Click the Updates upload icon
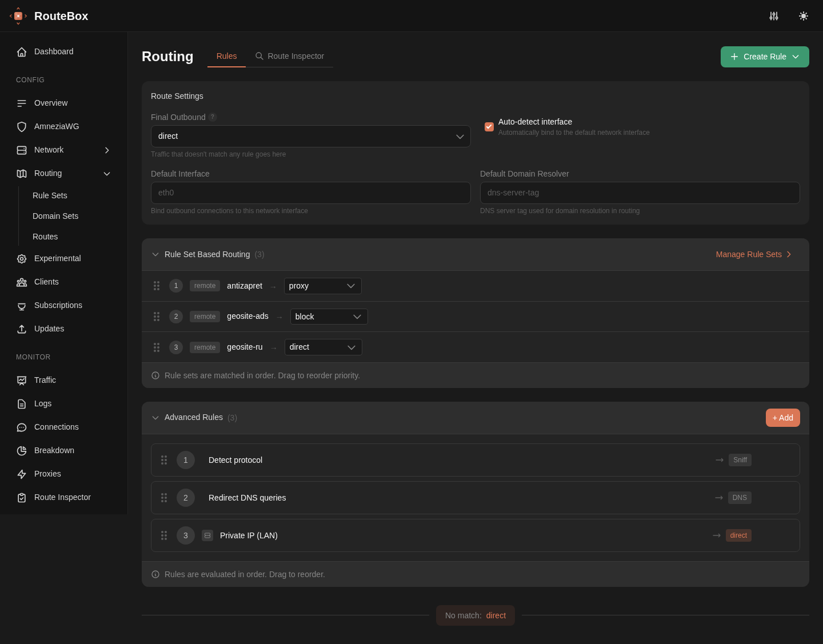 point(22,329)
